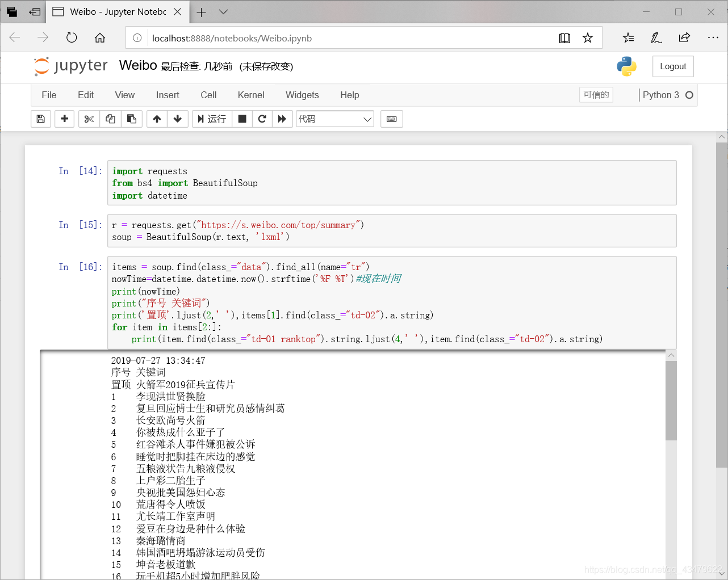Click the Jupyter logo
Image resolution: width=728 pixels, height=580 pixels.
(70, 66)
